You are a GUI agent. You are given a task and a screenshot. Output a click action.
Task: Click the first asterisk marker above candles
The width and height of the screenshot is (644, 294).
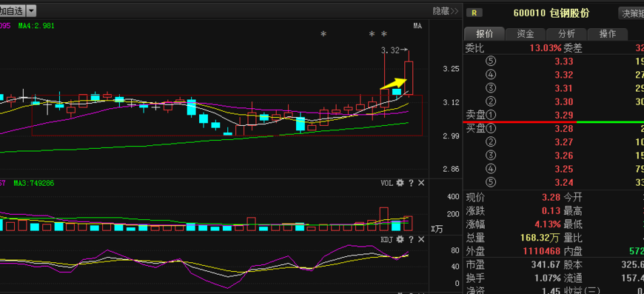click(x=323, y=34)
